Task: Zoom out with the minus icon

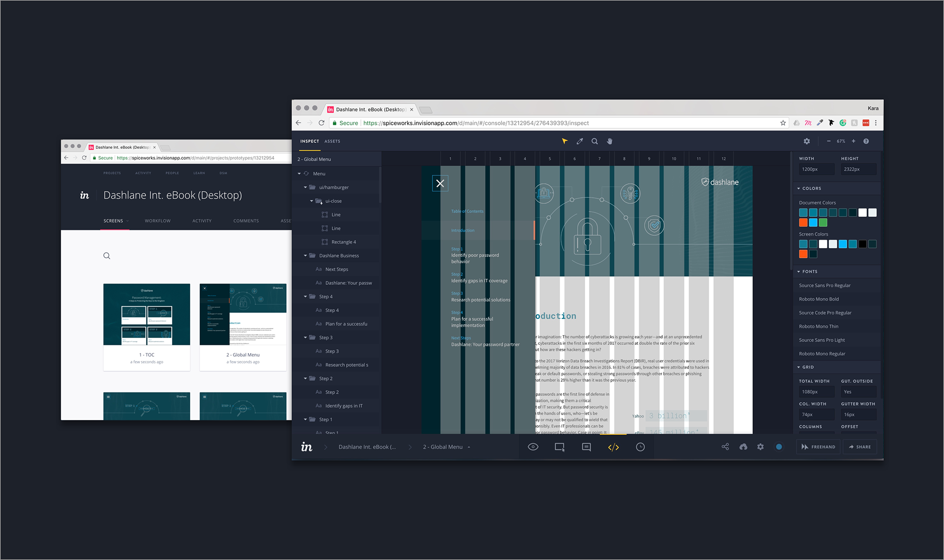Action: (828, 141)
